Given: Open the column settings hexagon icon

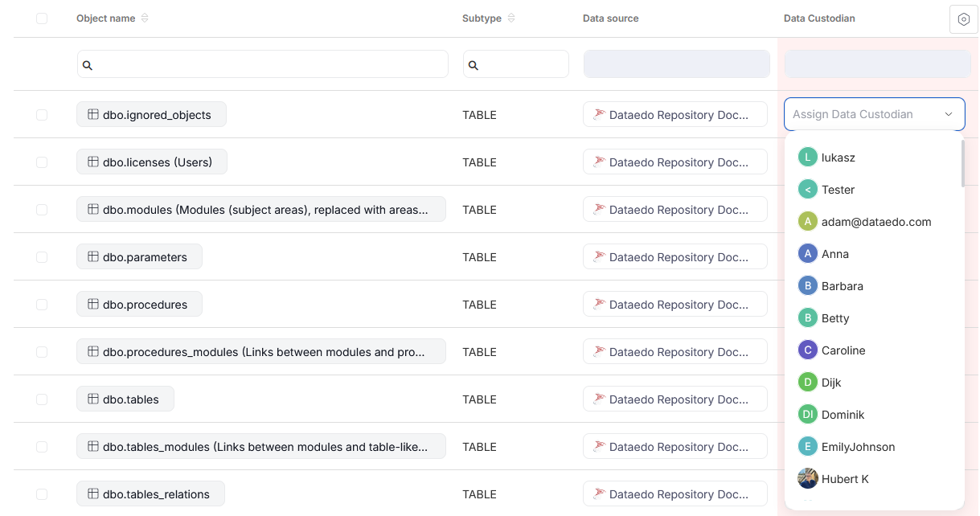Looking at the screenshot, I should [963, 19].
